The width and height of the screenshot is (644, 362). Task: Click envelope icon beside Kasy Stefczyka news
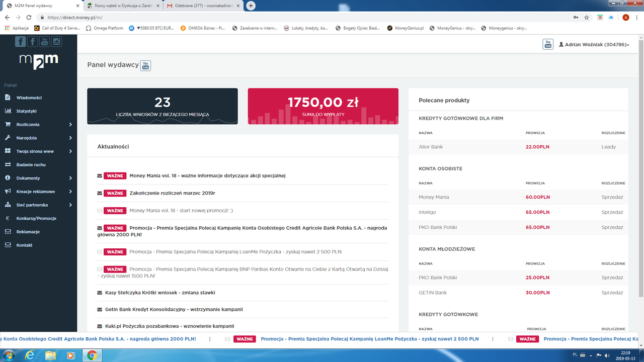click(x=100, y=293)
